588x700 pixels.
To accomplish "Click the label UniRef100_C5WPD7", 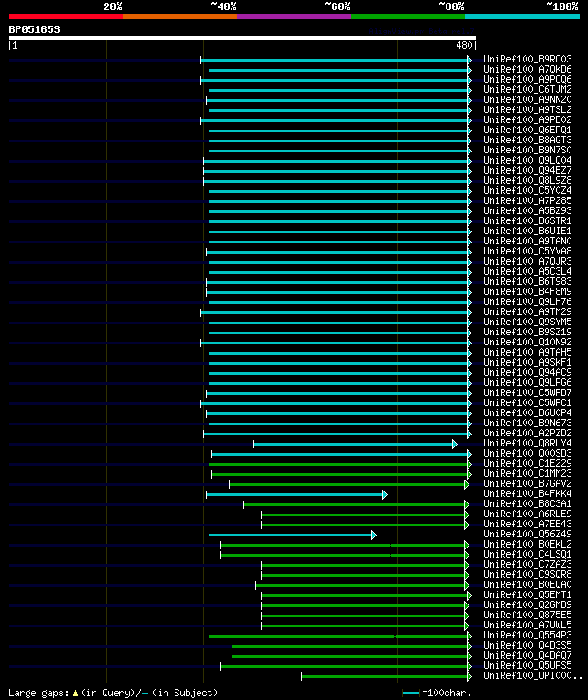I will coord(527,392).
